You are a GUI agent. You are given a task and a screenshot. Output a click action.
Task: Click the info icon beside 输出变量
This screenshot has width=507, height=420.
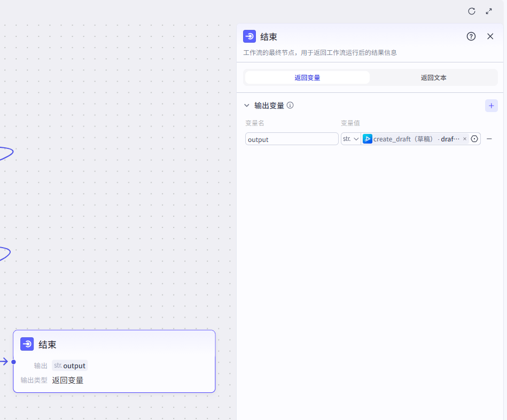(290, 105)
